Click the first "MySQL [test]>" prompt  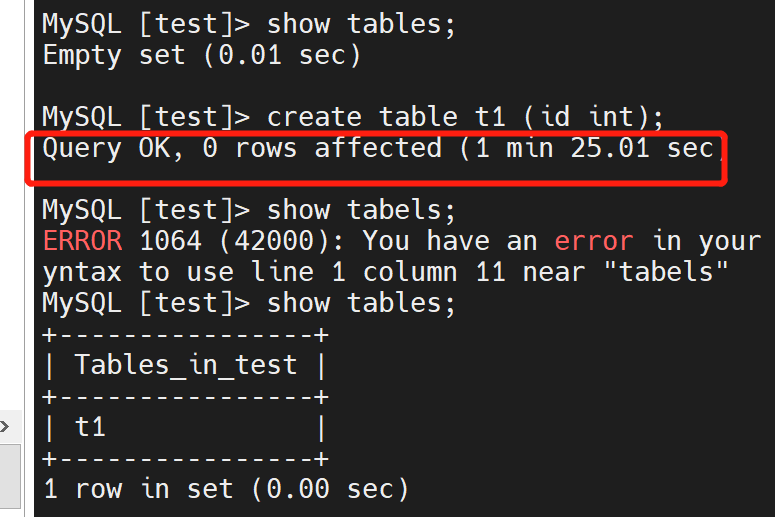click(146, 24)
